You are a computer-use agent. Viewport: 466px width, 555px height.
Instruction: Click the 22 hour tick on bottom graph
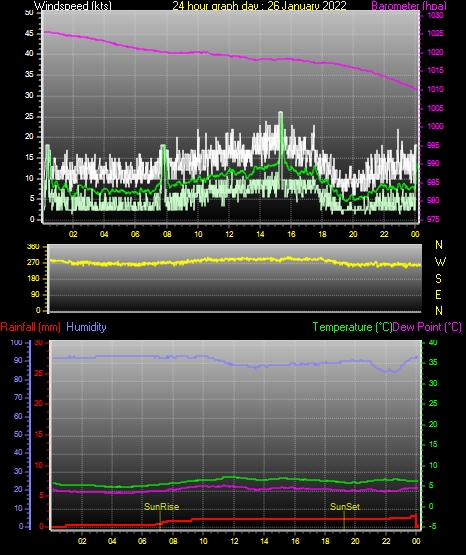(x=386, y=541)
